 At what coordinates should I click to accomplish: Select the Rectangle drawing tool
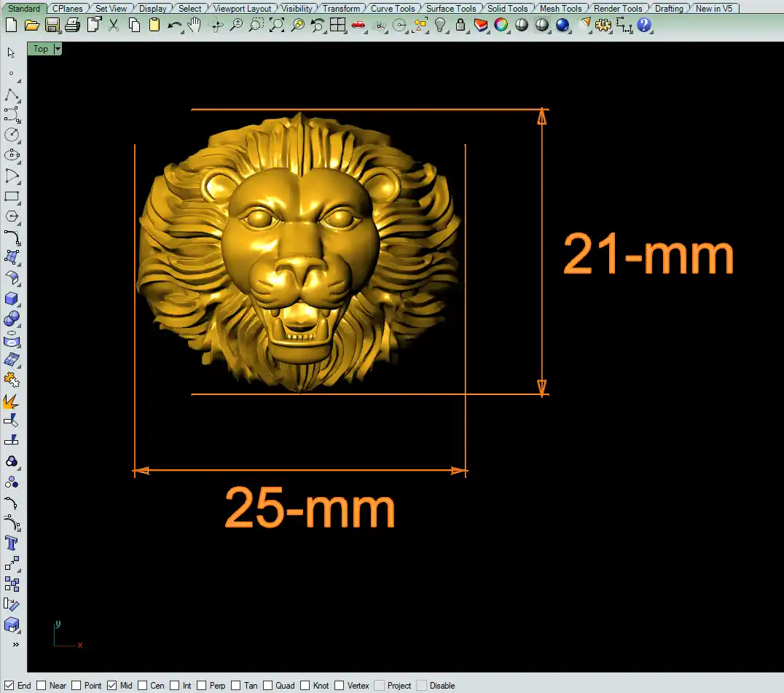(x=12, y=196)
